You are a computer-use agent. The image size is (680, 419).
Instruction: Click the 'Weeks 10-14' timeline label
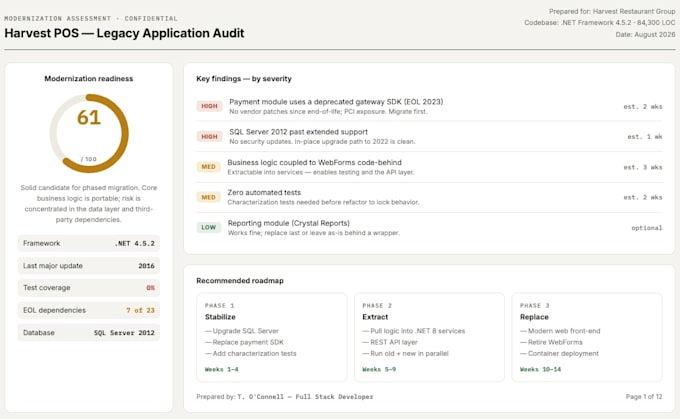click(x=540, y=370)
